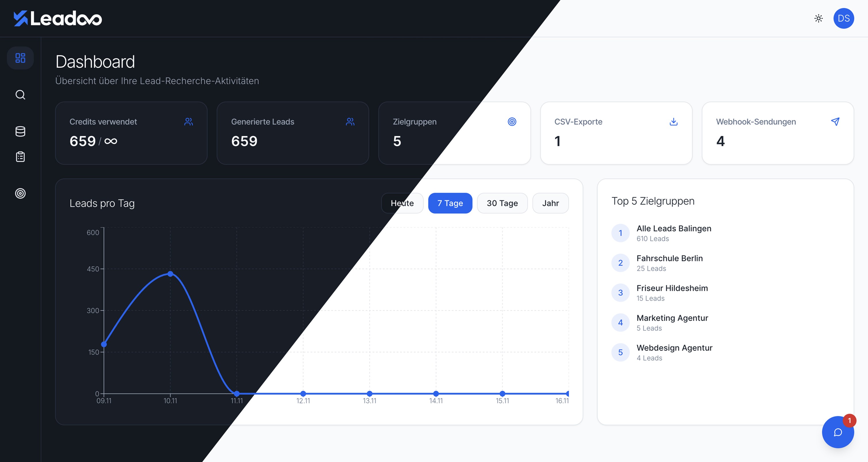Switch chart range to 30 Tage
Screen dimensions: 868x462
coord(502,203)
